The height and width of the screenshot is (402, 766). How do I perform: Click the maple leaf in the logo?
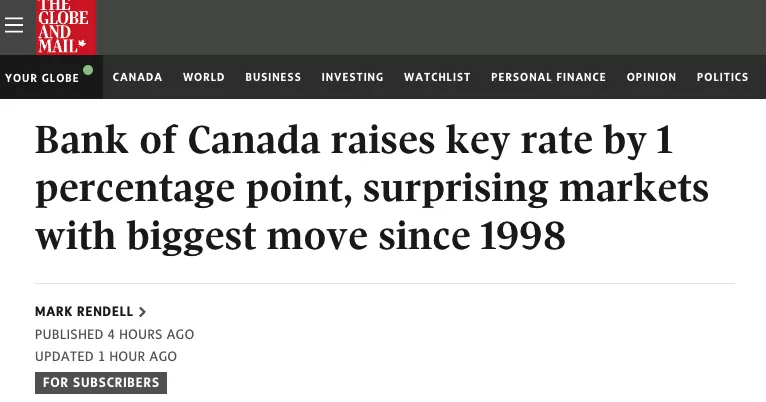point(82,44)
